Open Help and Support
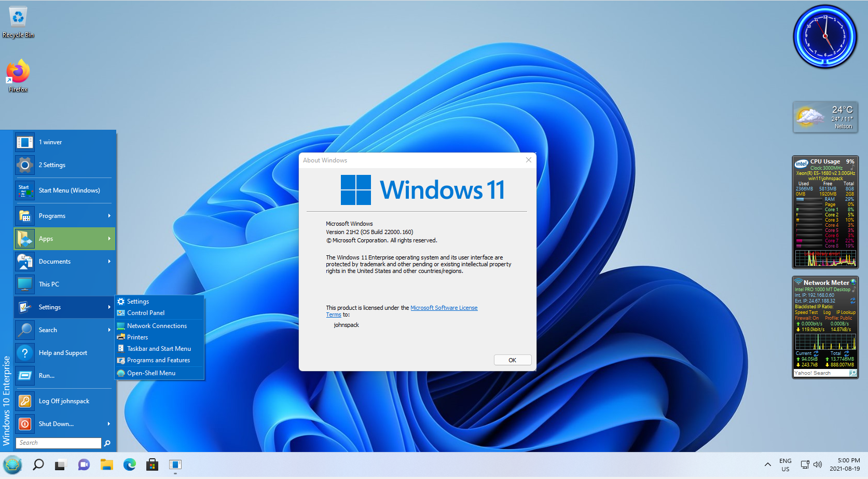 coord(64,353)
